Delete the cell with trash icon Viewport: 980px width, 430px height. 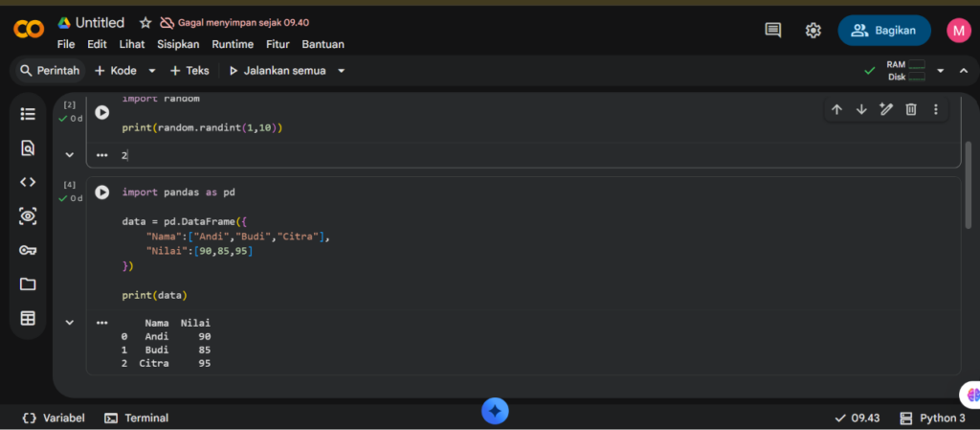click(x=911, y=109)
